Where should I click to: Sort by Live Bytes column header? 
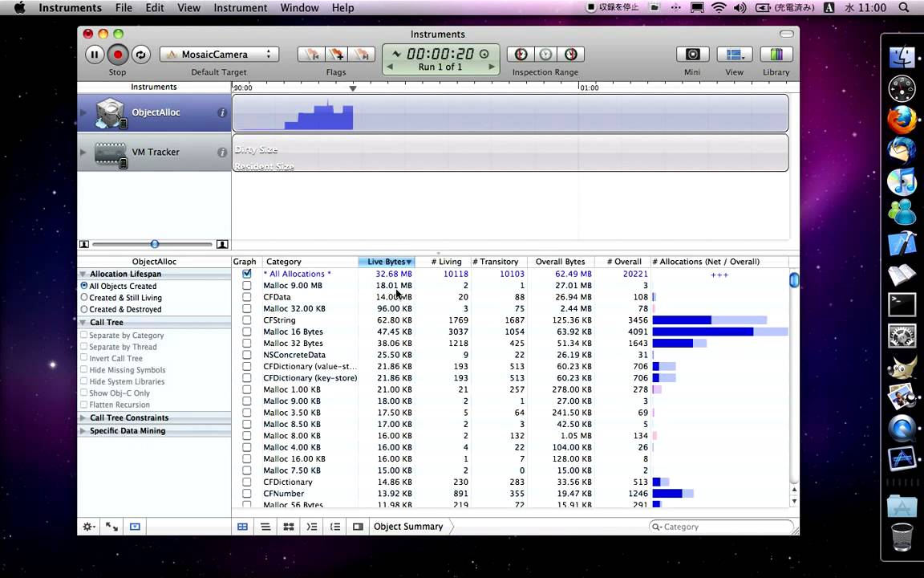pyautogui.click(x=387, y=261)
